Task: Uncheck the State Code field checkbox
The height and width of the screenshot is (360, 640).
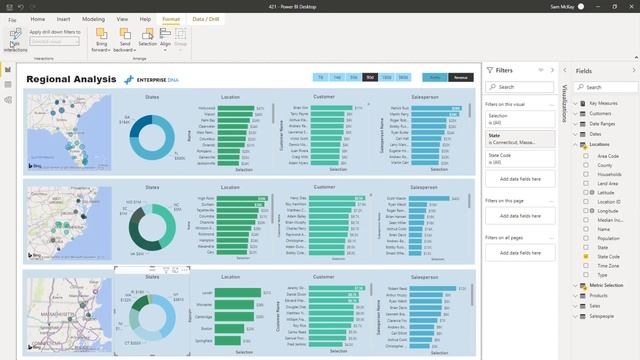Action: [586, 257]
